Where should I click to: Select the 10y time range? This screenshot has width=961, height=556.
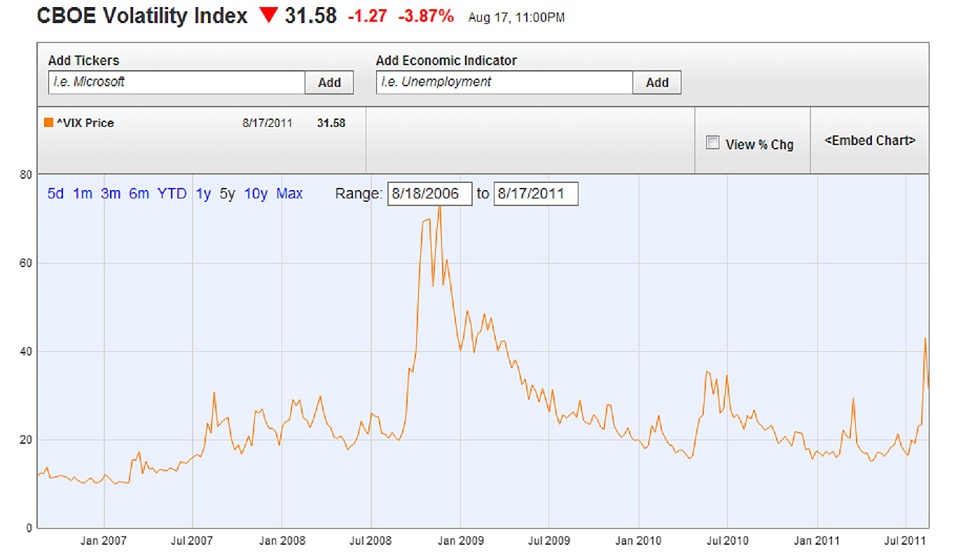[x=256, y=194]
